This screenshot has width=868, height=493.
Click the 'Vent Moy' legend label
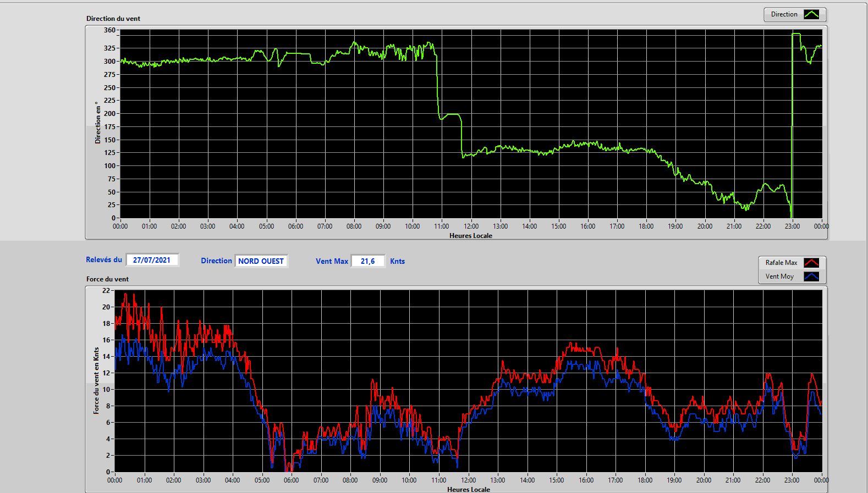tap(779, 276)
